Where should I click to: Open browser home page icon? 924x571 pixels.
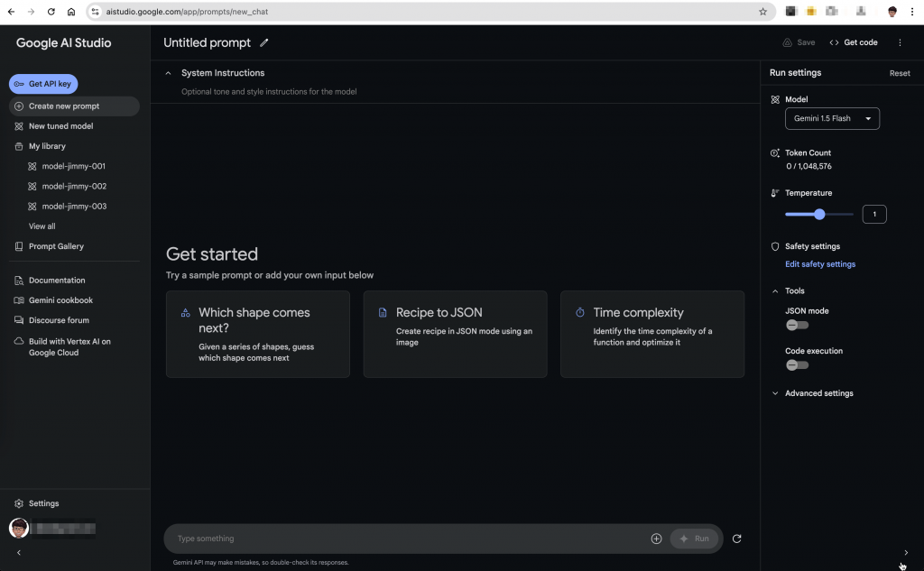click(x=71, y=12)
